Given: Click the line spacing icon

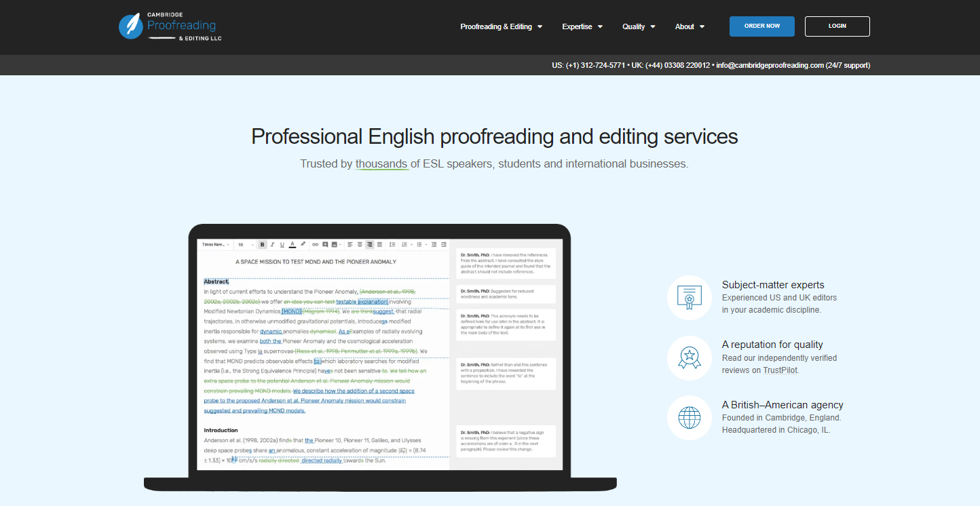Looking at the screenshot, I should [392, 244].
